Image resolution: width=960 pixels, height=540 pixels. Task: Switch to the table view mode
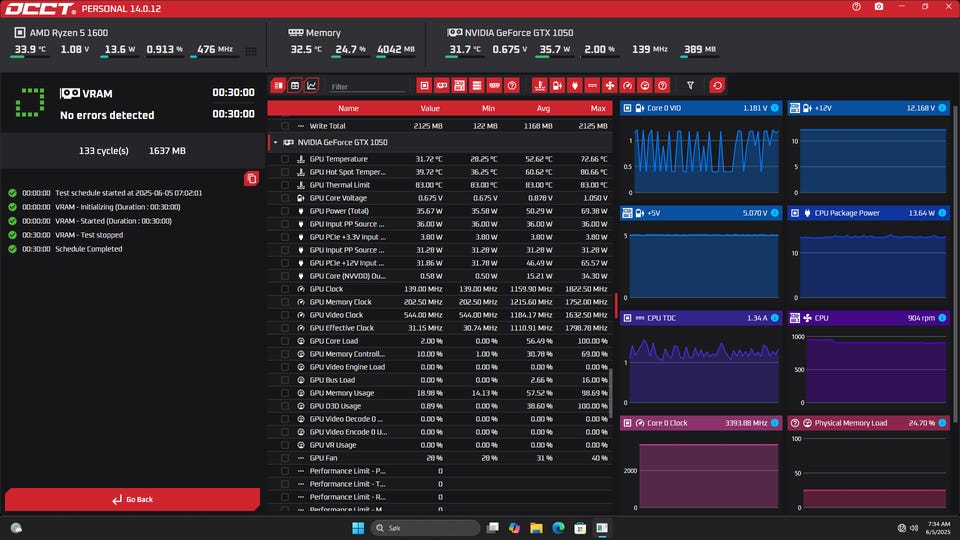click(295, 86)
